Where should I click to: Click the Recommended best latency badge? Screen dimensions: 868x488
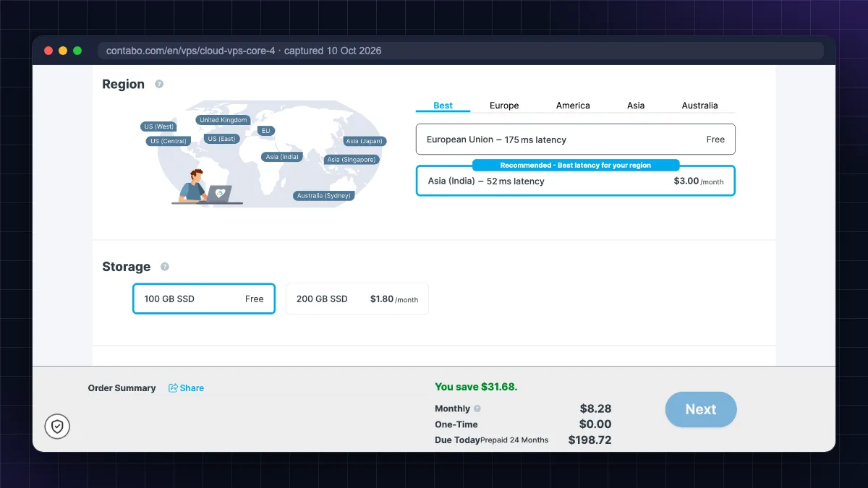[x=576, y=165]
